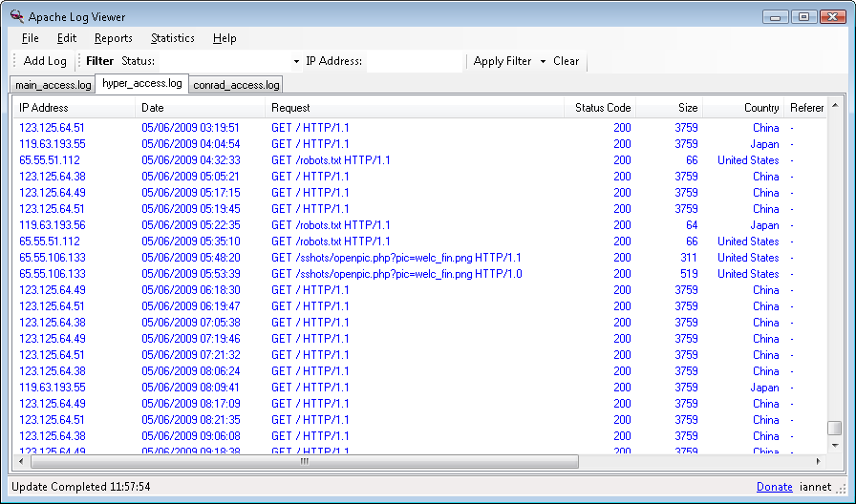Screen dimensions: 856x504
Task: Click the welc_fin.png HTTP/1.0 request
Action: 396,274
